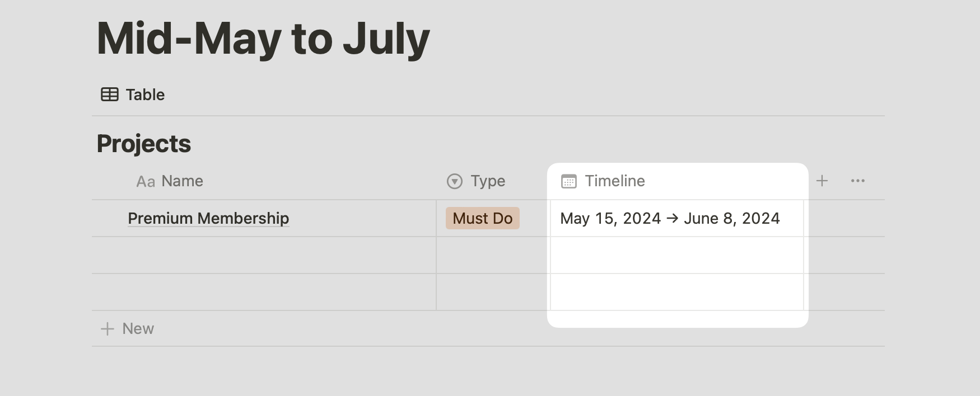This screenshot has height=396, width=980.
Task: Click the Must Do tag
Action: (x=483, y=218)
